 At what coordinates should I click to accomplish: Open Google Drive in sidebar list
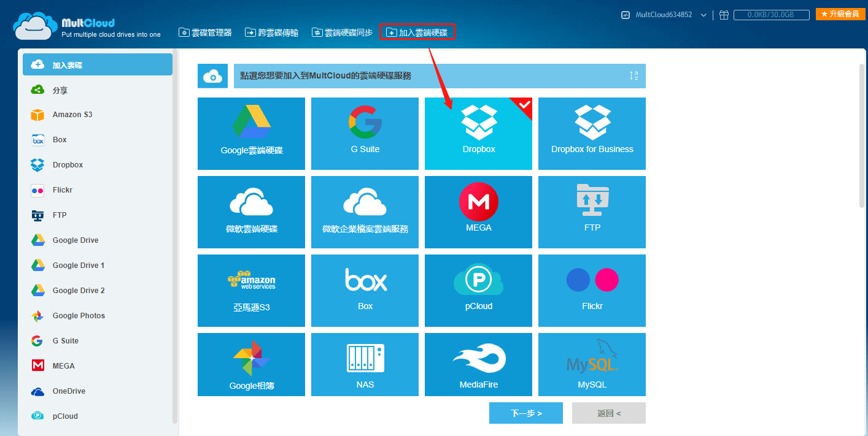pyautogui.click(x=98, y=240)
